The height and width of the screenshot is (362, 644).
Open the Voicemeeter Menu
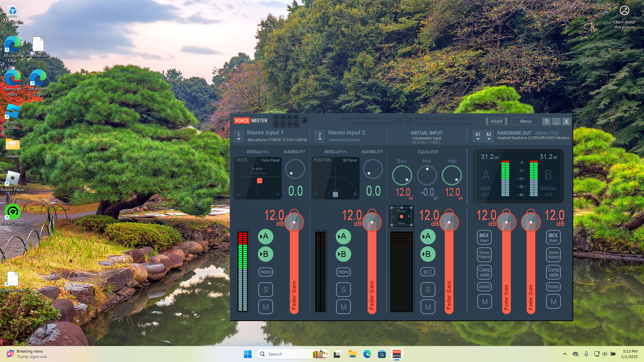tap(526, 121)
